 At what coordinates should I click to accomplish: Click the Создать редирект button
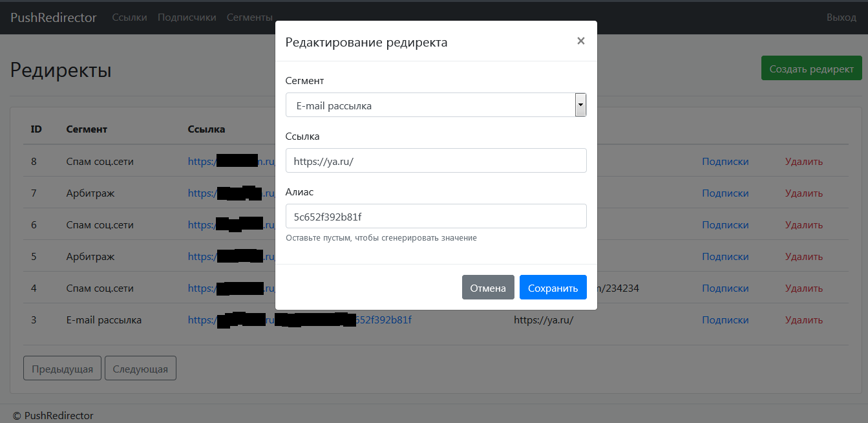pos(811,69)
